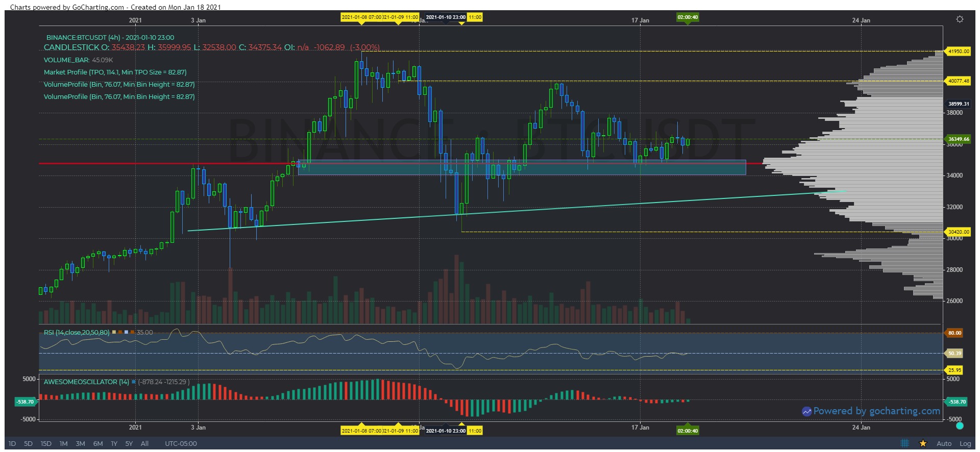The image size is (980, 452).
Task: Click the RSI (14,close,20,50,80) indicator label
Action: [x=76, y=332]
